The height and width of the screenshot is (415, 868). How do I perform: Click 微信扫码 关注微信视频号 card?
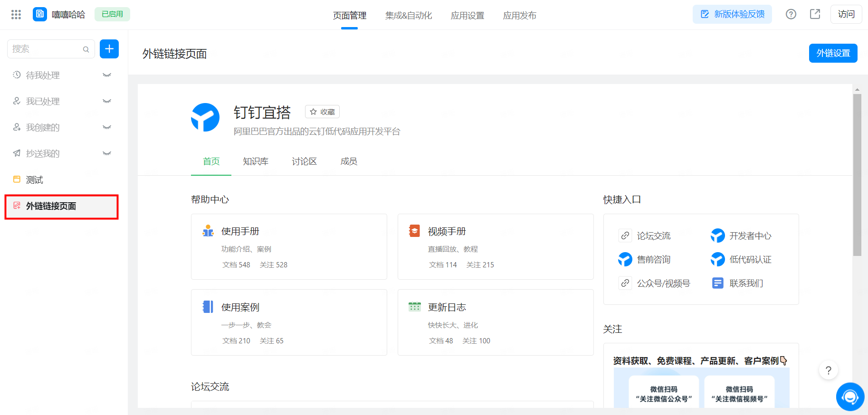(739, 392)
